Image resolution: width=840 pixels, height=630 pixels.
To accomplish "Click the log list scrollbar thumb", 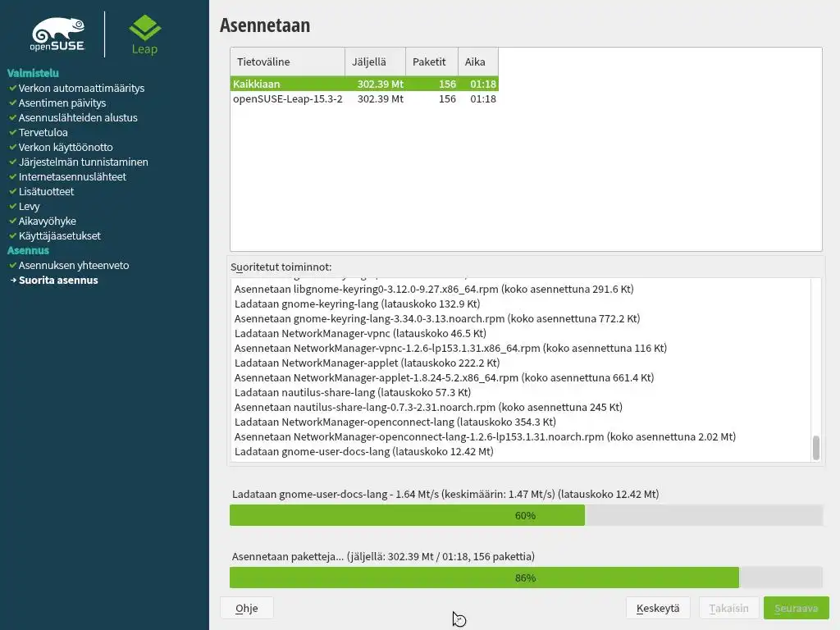I will (x=816, y=447).
